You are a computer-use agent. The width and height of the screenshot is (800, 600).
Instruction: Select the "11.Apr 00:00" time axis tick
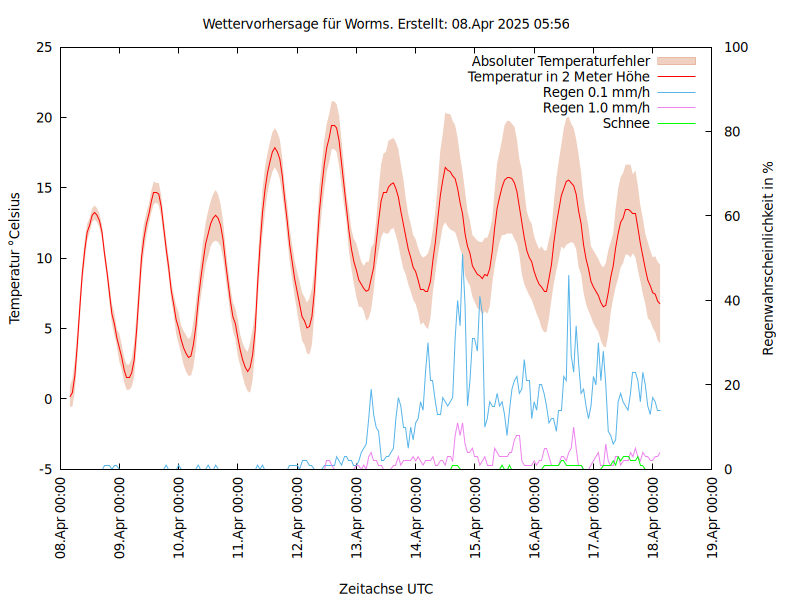tap(239, 518)
